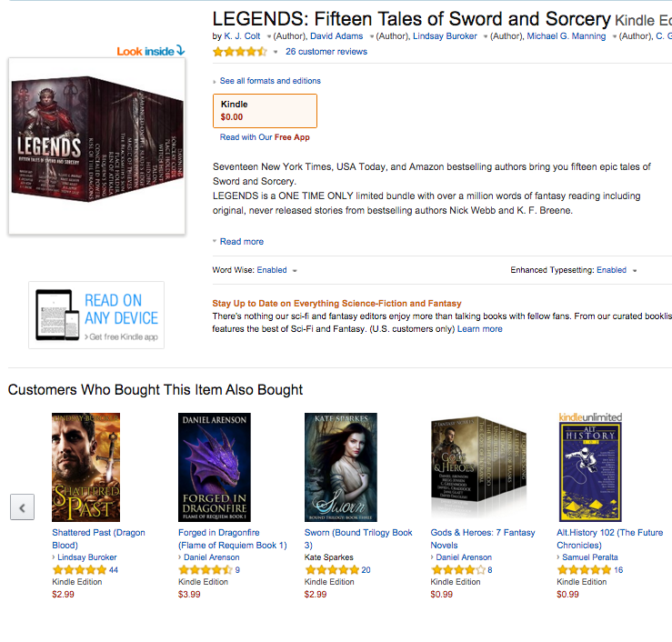This screenshot has height=642, width=672.
Task: Open the Read on Any Device Kindle app banner
Action: click(x=96, y=315)
